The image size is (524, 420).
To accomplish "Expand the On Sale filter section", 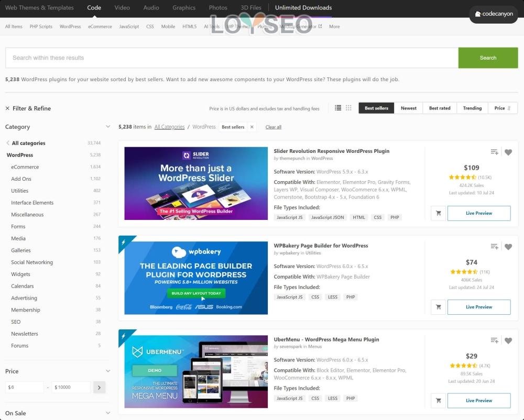I will point(108,413).
